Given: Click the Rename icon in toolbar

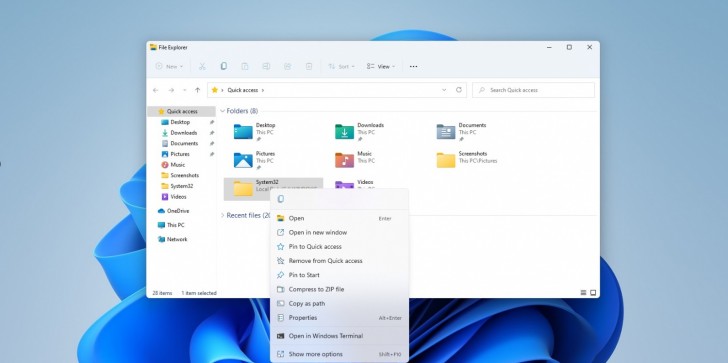Looking at the screenshot, I should coord(266,66).
